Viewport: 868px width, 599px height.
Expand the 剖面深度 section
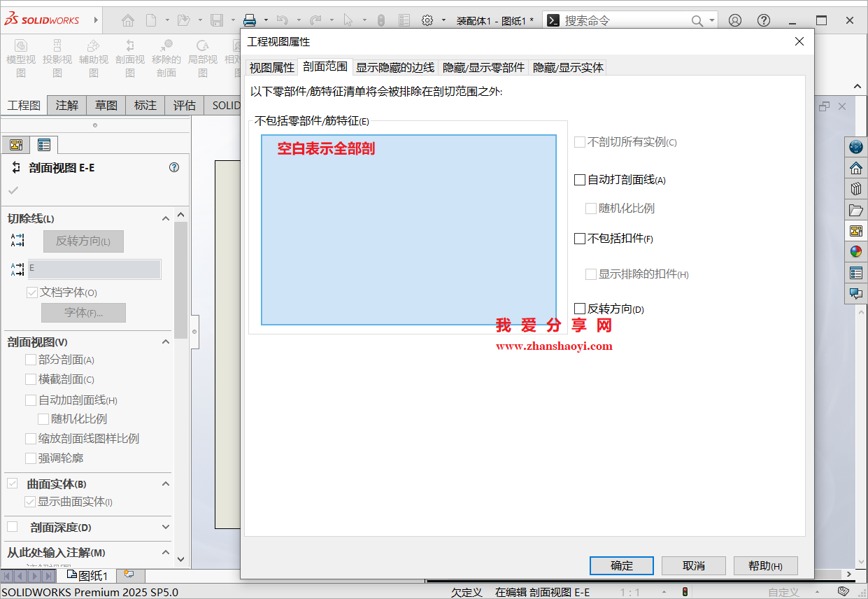[166, 527]
